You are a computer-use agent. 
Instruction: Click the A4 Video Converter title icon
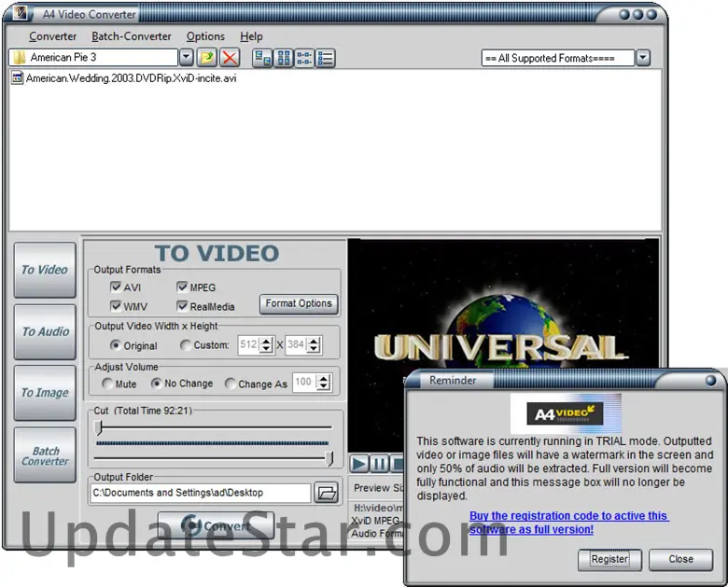tap(20, 12)
